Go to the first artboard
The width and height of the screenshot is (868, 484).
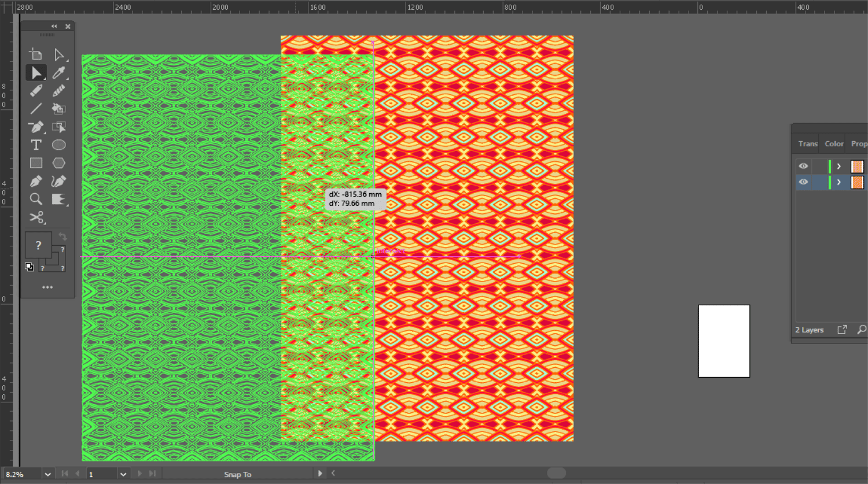[x=65, y=474]
